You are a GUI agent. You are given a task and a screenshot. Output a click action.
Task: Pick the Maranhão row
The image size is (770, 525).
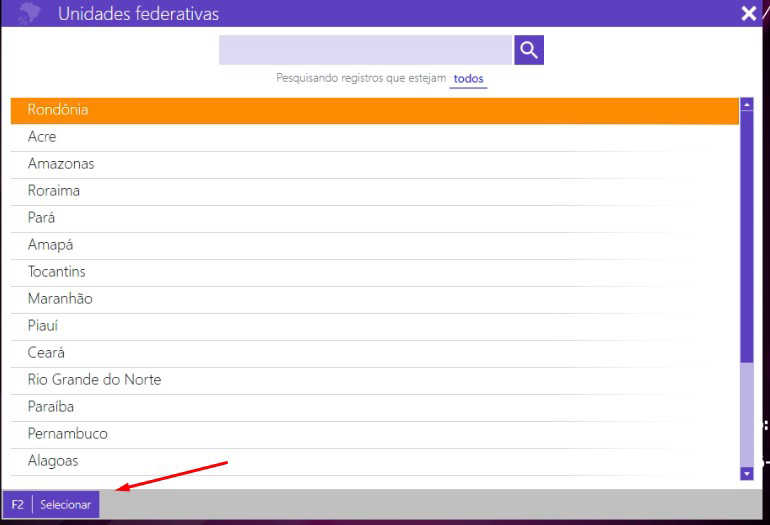click(375, 299)
